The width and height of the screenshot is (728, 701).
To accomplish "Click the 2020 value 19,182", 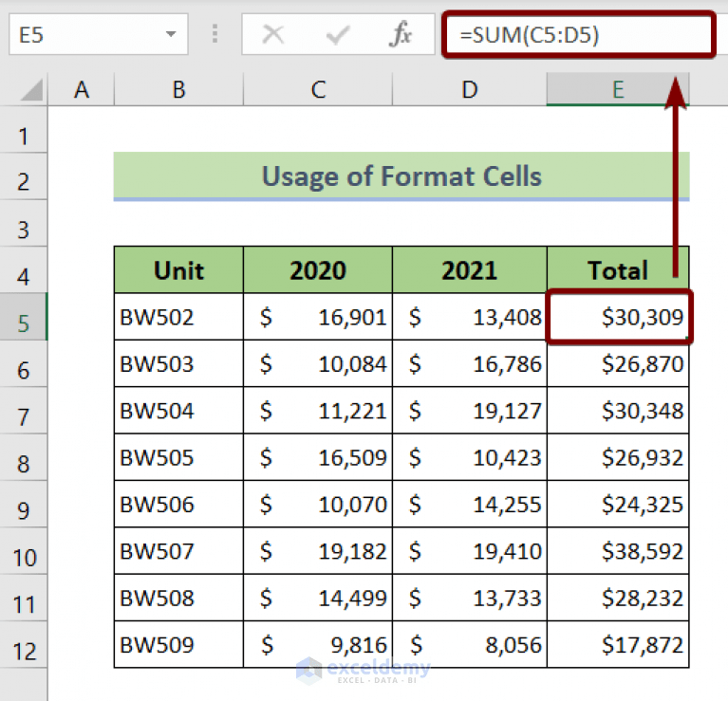I will (318, 551).
